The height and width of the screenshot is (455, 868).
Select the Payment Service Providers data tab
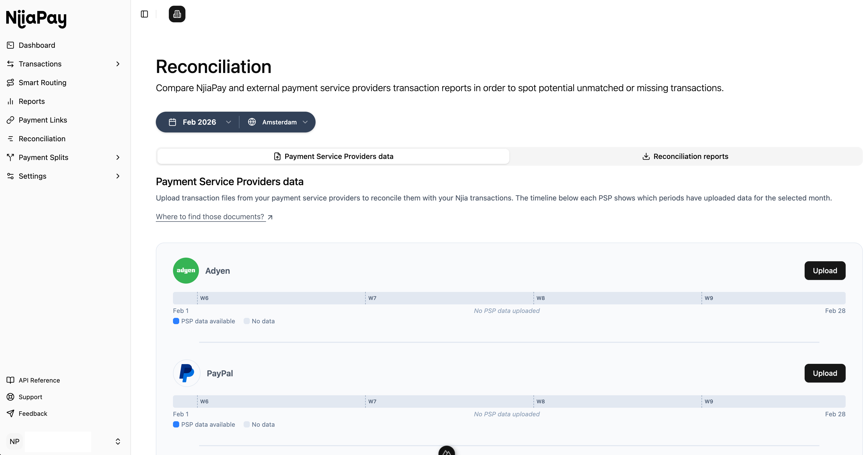(333, 156)
